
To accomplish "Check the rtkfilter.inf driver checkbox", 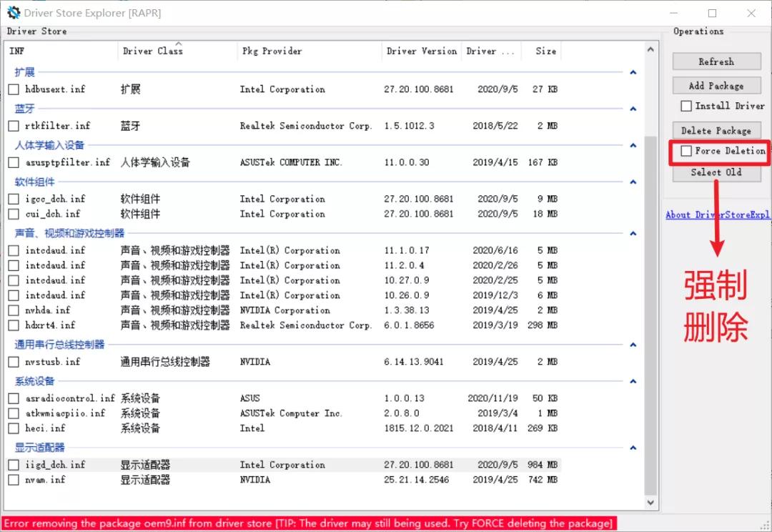I will (x=12, y=125).
